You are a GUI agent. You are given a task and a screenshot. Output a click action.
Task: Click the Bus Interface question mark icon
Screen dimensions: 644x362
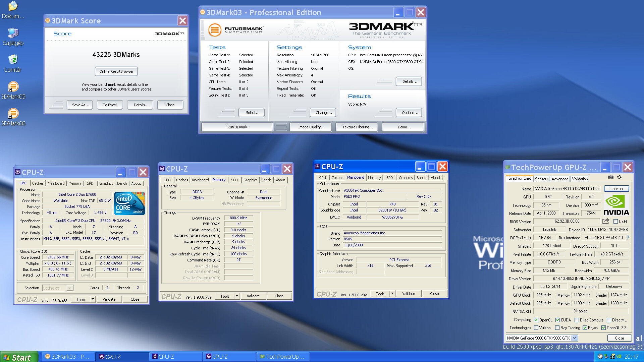(628, 238)
